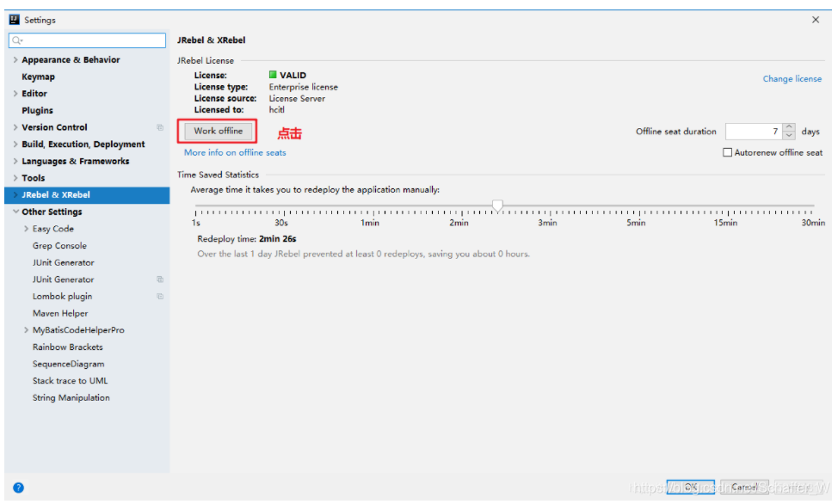838x504 pixels.
Task: Increase Offline seat duration with up arrow
Action: pos(789,127)
